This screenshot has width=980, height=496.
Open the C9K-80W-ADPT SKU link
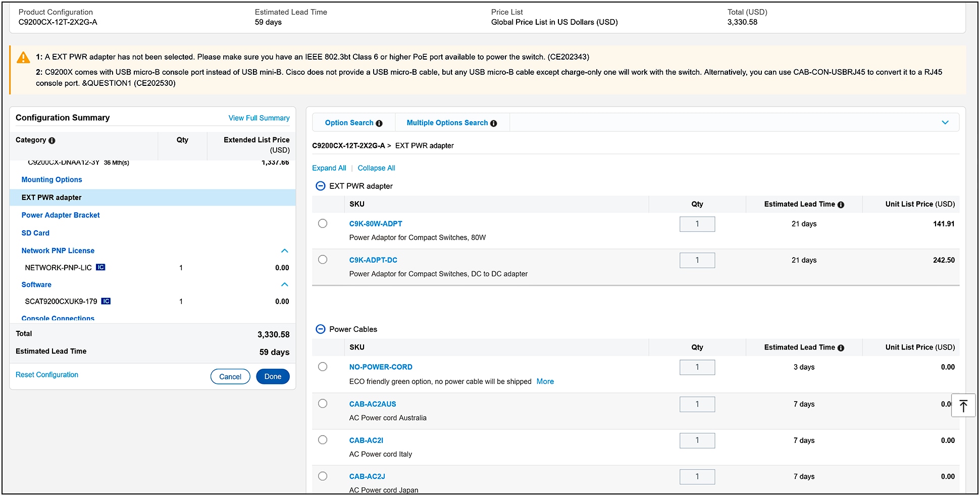tap(376, 224)
